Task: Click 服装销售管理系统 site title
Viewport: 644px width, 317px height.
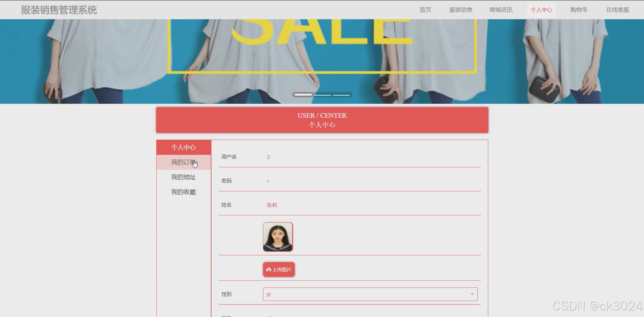Action: pos(59,10)
